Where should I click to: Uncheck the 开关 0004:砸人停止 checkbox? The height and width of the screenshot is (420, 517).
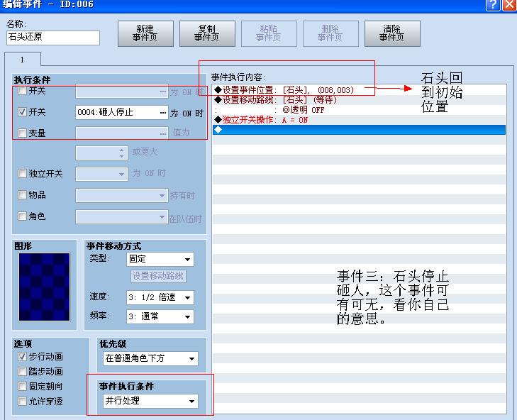22,112
